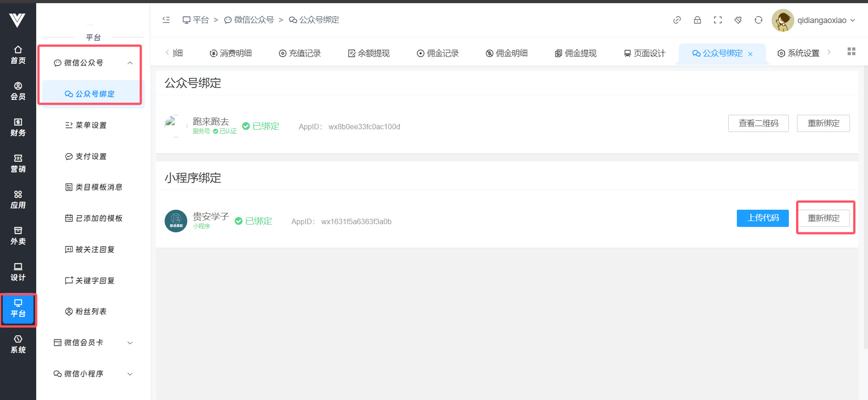Image resolution: width=868 pixels, height=400 pixels.
Task: Click the theme paint icon
Action: 738,20
